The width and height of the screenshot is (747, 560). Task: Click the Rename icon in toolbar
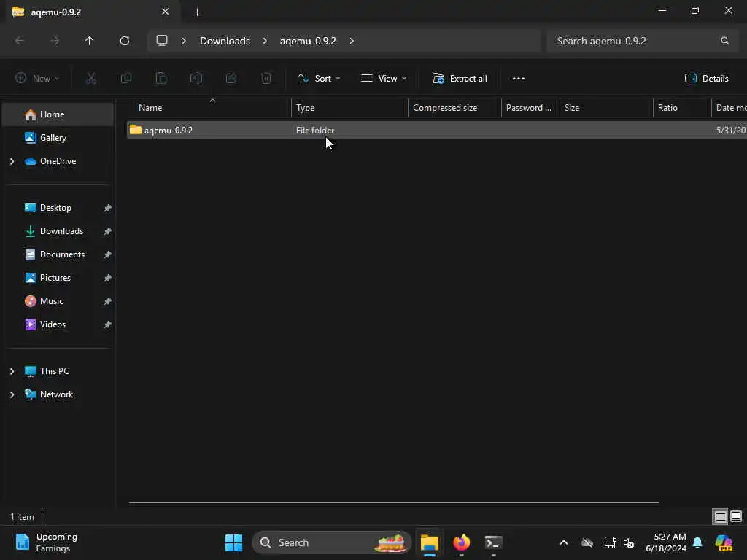click(196, 79)
